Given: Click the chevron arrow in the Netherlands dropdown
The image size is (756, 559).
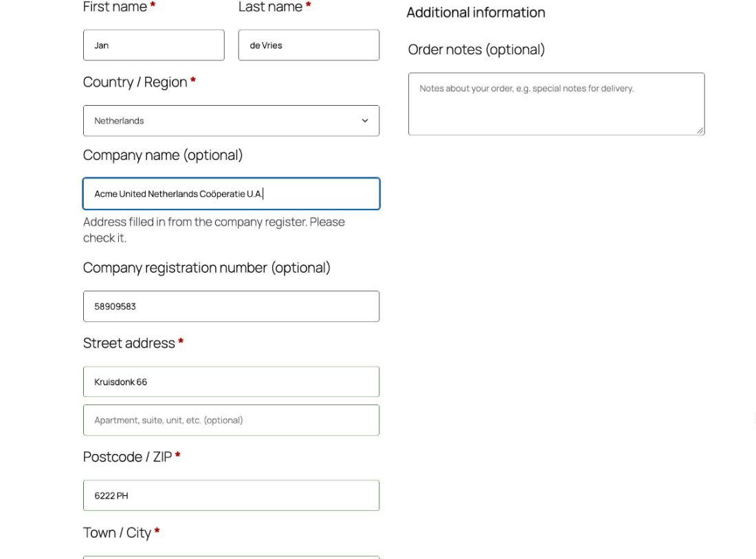Looking at the screenshot, I should (365, 120).
